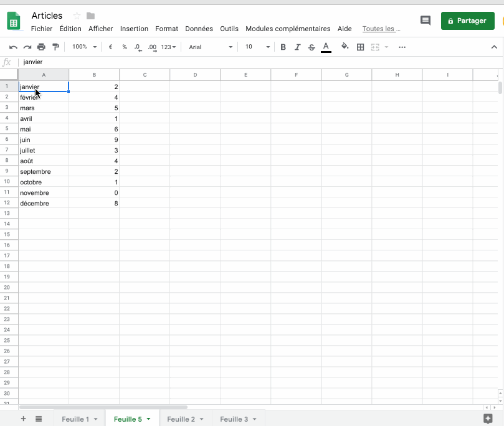This screenshot has height=426, width=504.
Task: Open the Édition menu
Action: [x=70, y=29]
